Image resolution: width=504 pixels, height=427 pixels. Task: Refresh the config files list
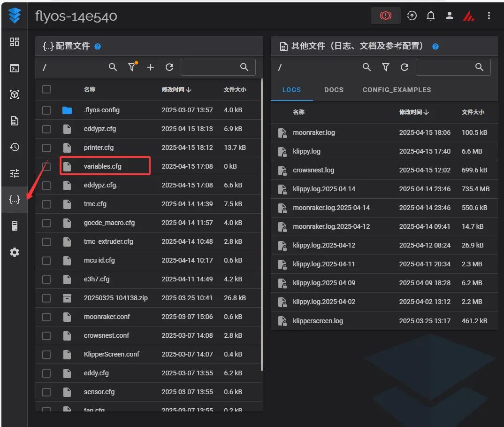pos(169,68)
